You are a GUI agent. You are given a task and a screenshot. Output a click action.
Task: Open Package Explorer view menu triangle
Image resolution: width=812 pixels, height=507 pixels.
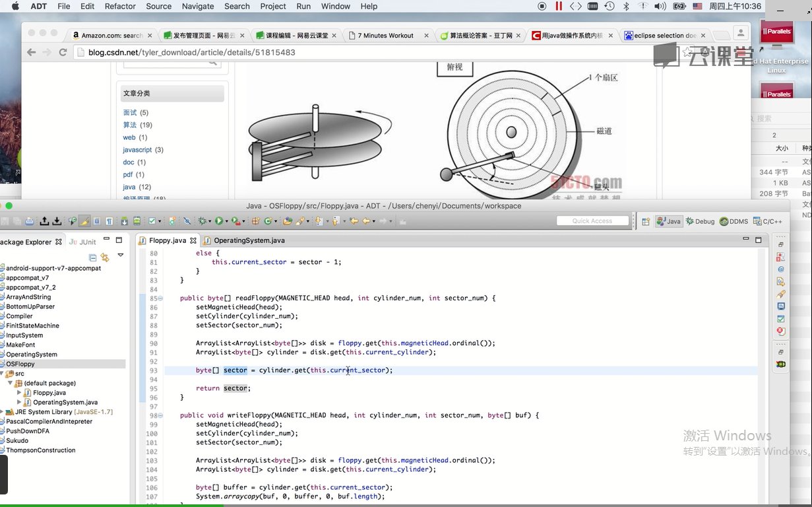[120, 255]
